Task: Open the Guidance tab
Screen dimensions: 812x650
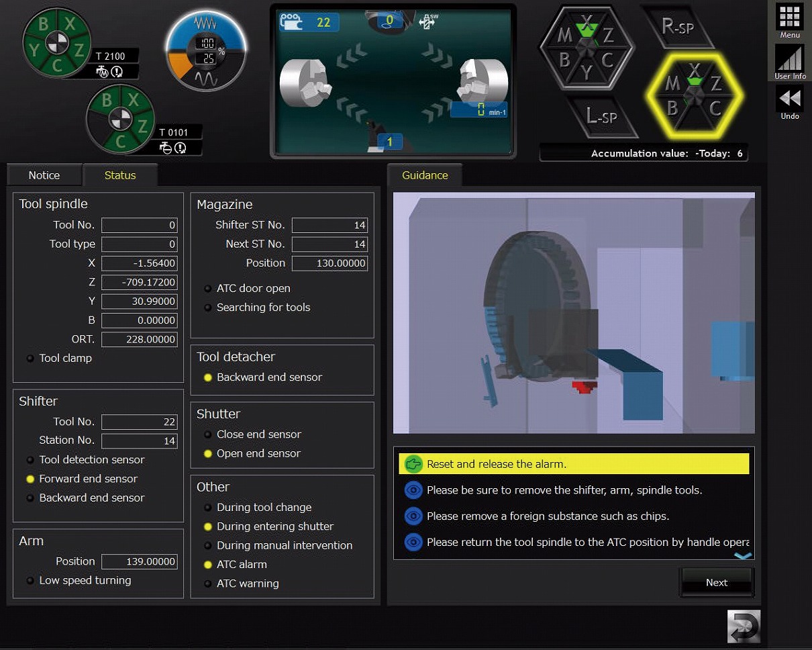Action: [425, 175]
